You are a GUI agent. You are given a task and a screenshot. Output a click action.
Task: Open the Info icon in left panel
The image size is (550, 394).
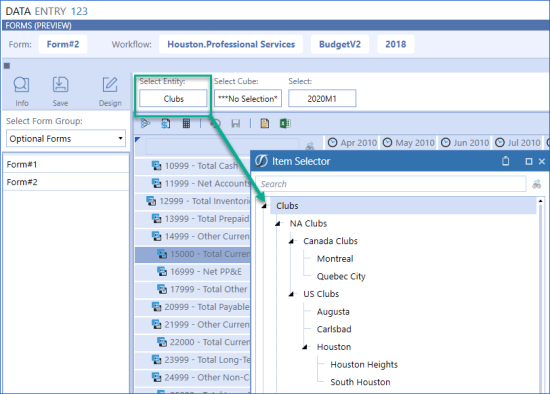[x=21, y=85]
